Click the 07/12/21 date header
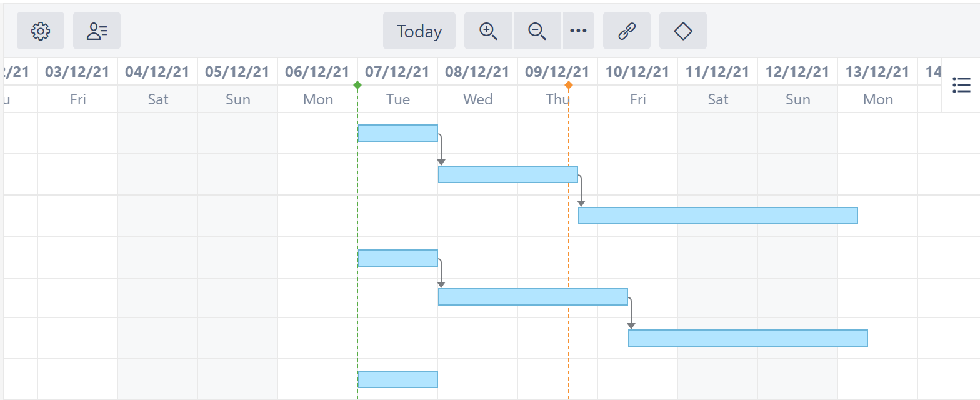The height and width of the screenshot is (400, 980). pyautogui.click(x=397, y=71)
